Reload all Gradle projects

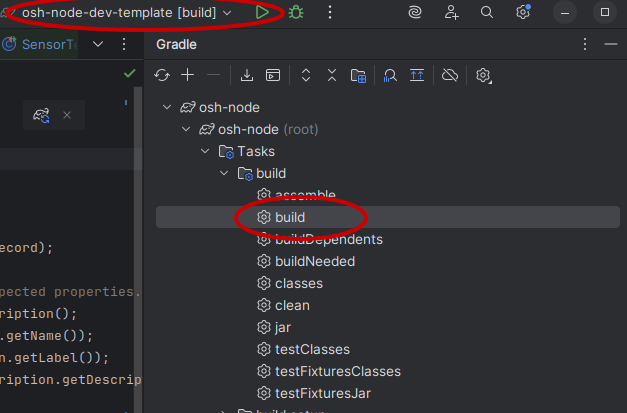click(162, 75)
